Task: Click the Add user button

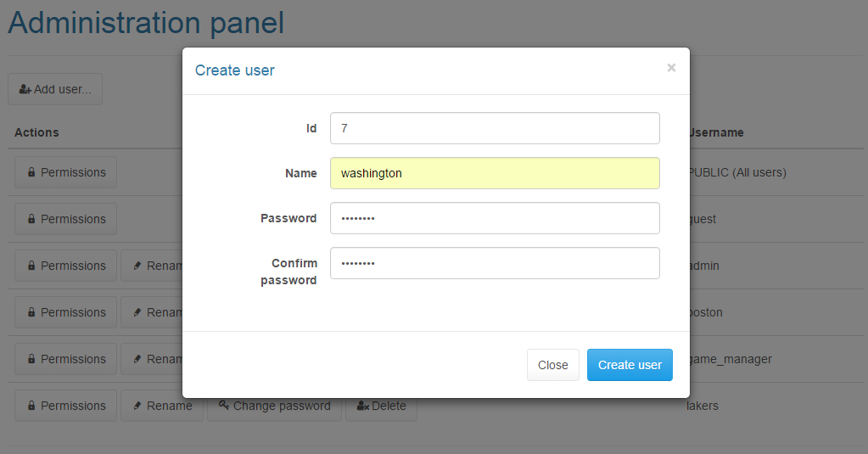Action: pos(55,89)
